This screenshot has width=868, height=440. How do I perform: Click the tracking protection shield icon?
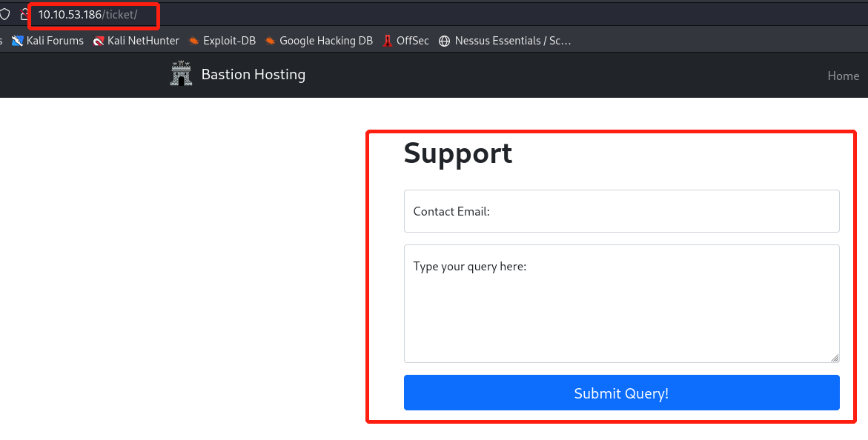tap(5, 15)
